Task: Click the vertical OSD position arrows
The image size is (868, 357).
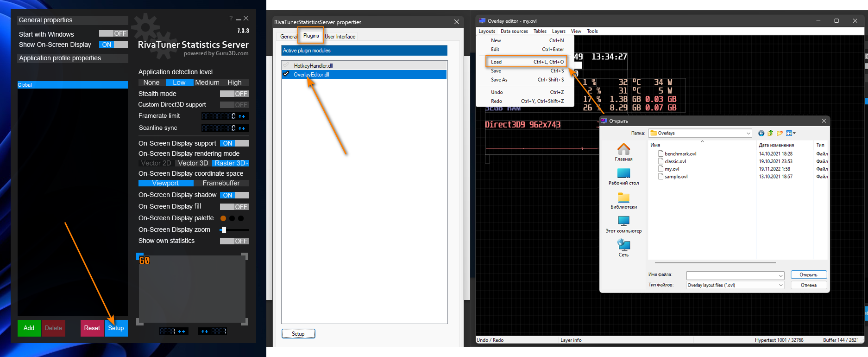Action: [x=205, y=331]
